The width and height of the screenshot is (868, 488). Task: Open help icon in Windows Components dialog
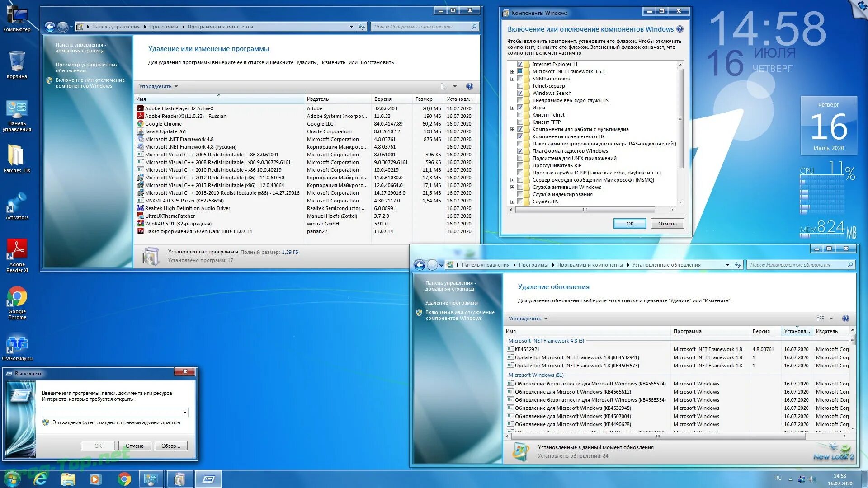point(679,29)
